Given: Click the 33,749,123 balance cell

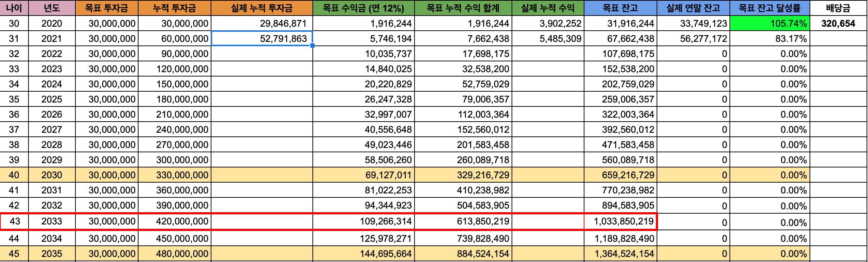Looking at the screenshot, I should click(x=693, y=23).
